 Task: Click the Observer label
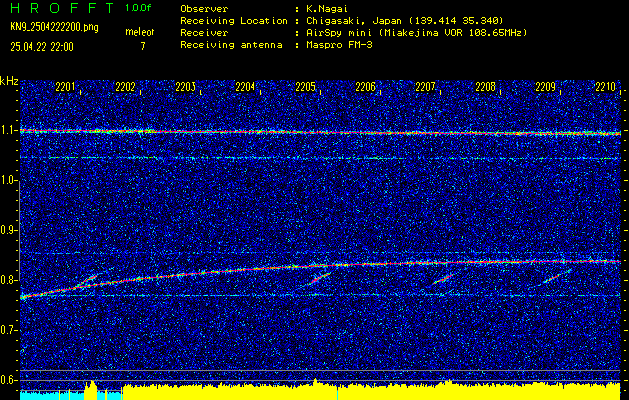pos(204,8)
